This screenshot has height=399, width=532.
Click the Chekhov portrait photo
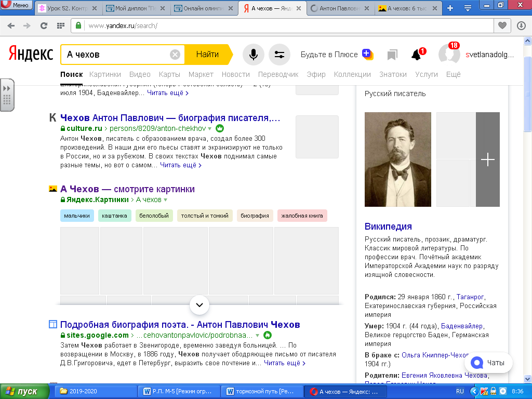point(398,159)
